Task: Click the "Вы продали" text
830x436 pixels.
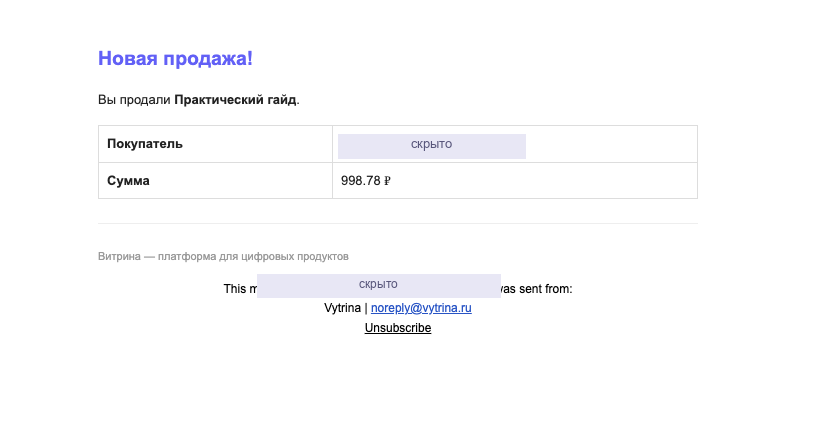Action: [x=134, y=99]
